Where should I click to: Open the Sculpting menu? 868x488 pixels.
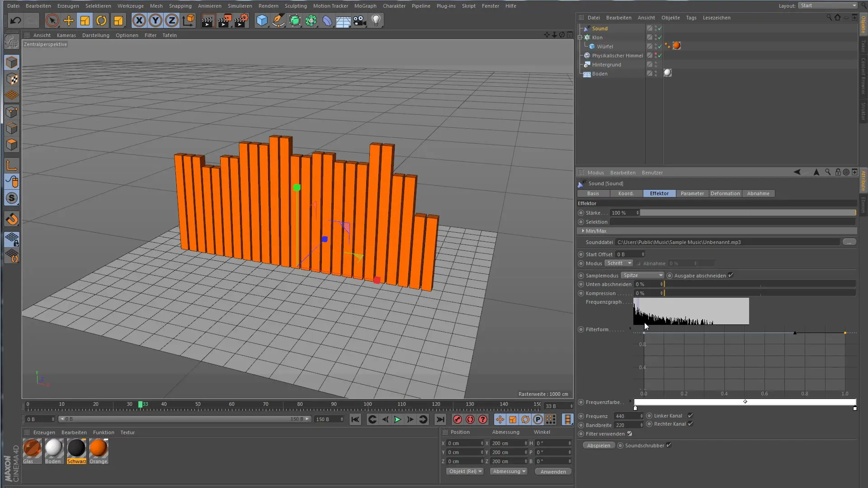pyautogui.click(x=296, y=6)
